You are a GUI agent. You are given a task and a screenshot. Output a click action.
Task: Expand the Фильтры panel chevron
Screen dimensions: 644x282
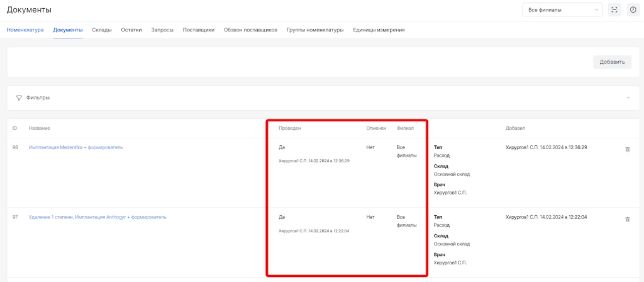click(628, 98)
